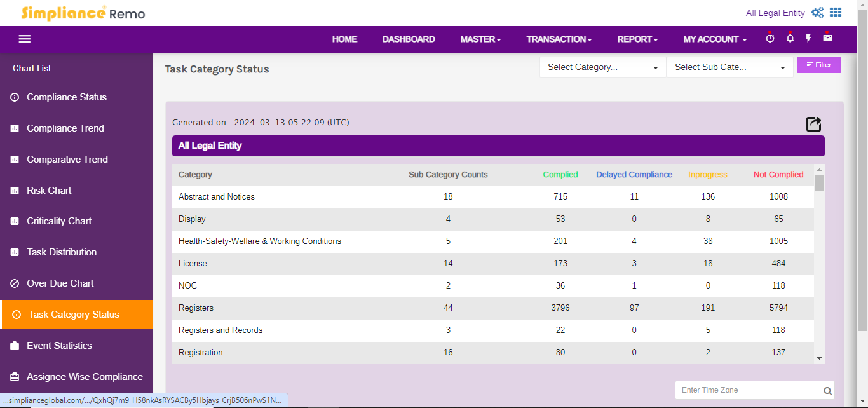The height and width of the screenshot is (408, 868).
Task: Open the settings gears icon
Action: click(817, 13)
